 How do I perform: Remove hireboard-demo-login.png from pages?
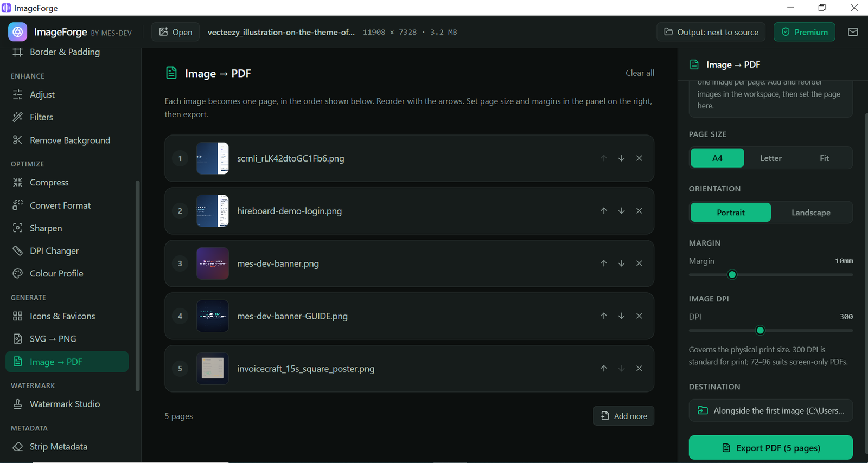tap(639, 211)
